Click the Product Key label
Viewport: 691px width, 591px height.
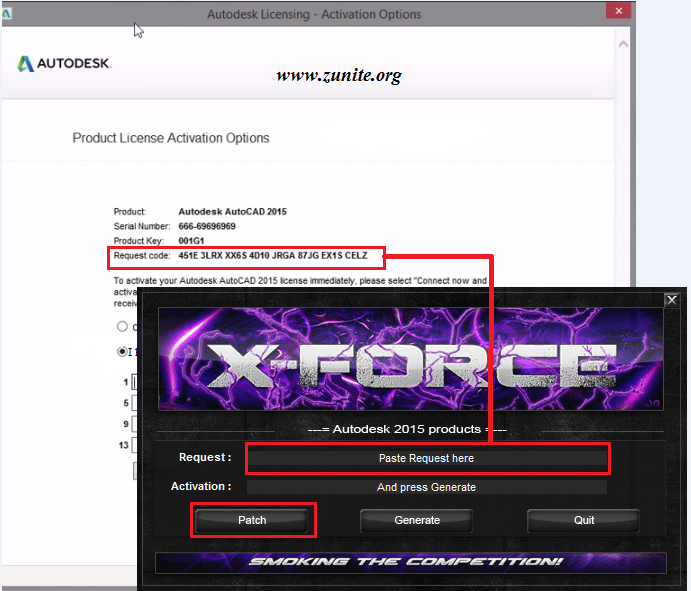click(x=139, y=241)
